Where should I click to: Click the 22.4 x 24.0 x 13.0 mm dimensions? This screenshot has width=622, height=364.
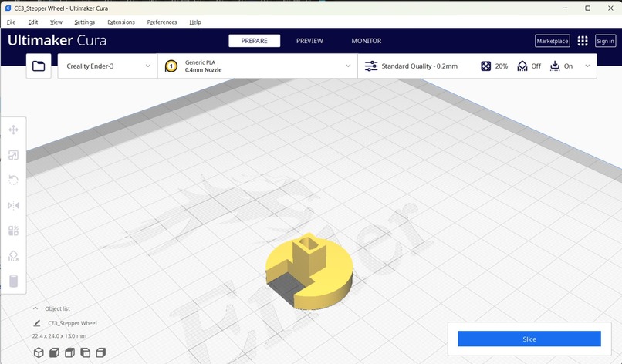point(59,335)
